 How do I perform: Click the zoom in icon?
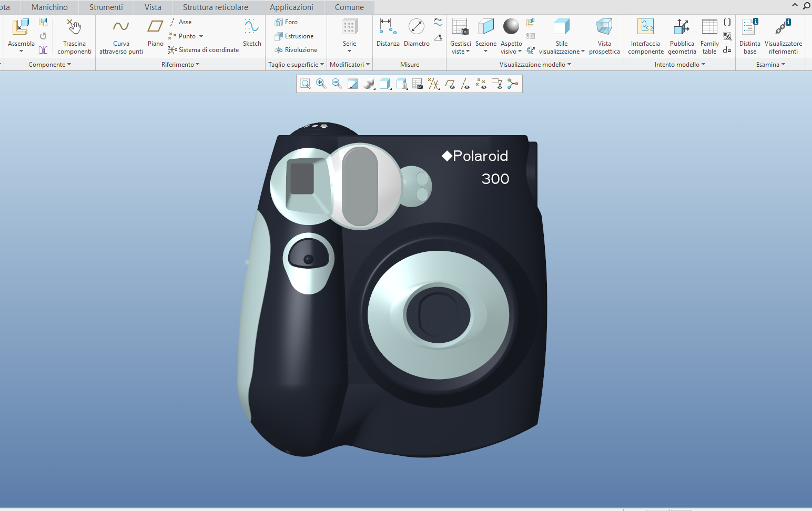click(x=321, y=84)
